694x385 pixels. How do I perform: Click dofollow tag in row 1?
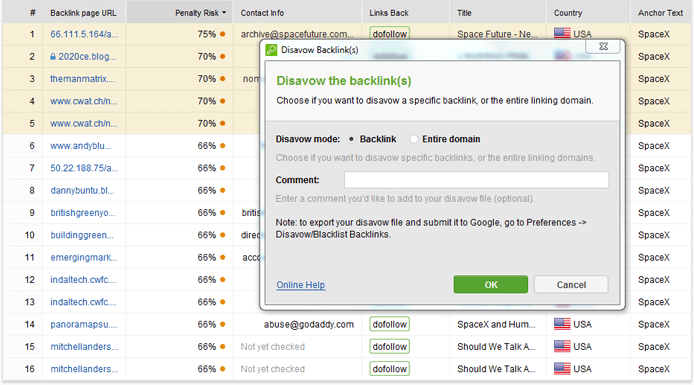[389, 34]
